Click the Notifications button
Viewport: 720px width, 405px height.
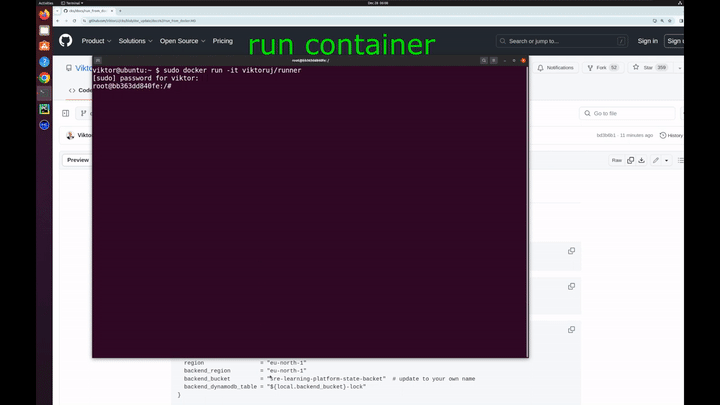tap(556, 68)
